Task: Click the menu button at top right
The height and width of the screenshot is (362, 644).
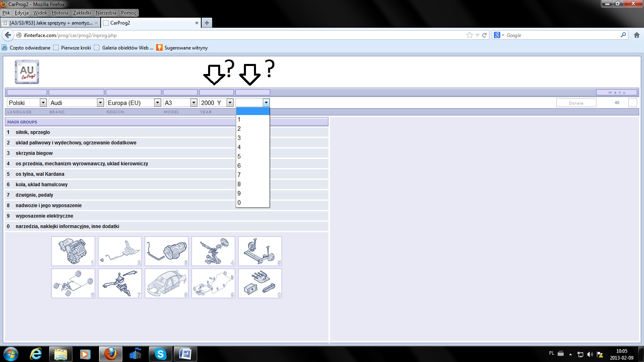Action: [617, 93]
